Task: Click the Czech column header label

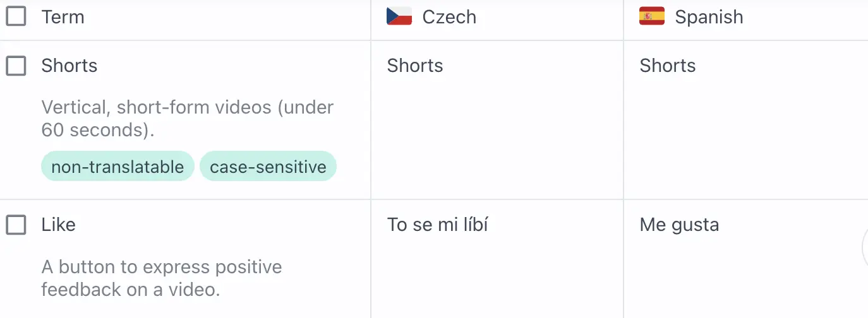Action: [x=449, y=17]
